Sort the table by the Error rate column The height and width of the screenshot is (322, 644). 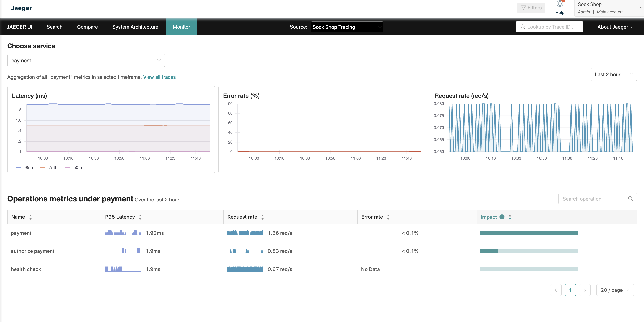tap(388, 217)
